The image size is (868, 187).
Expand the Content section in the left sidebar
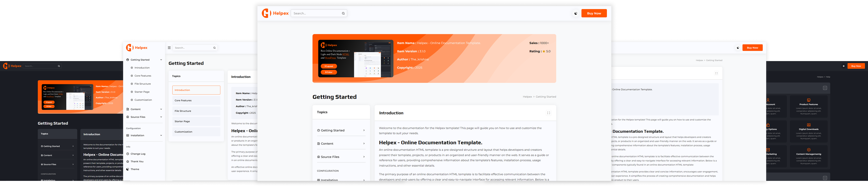(x=144, y=109)
